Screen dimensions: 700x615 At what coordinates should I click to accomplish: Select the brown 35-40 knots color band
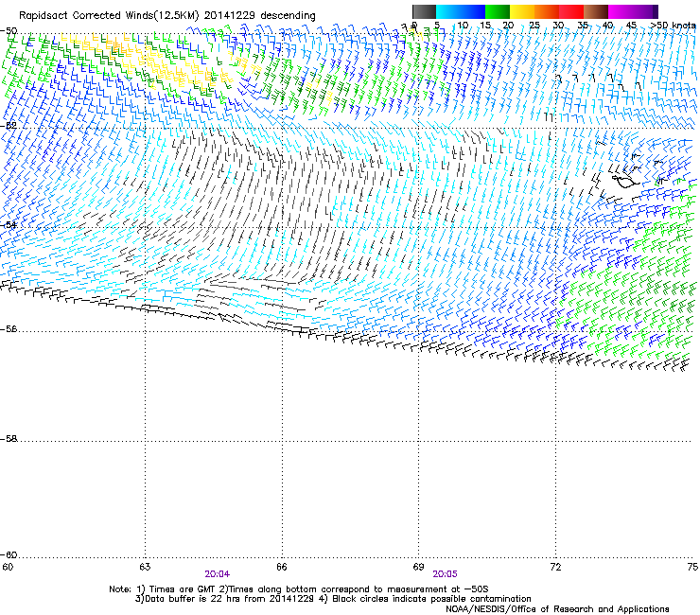tap(596, 11)
